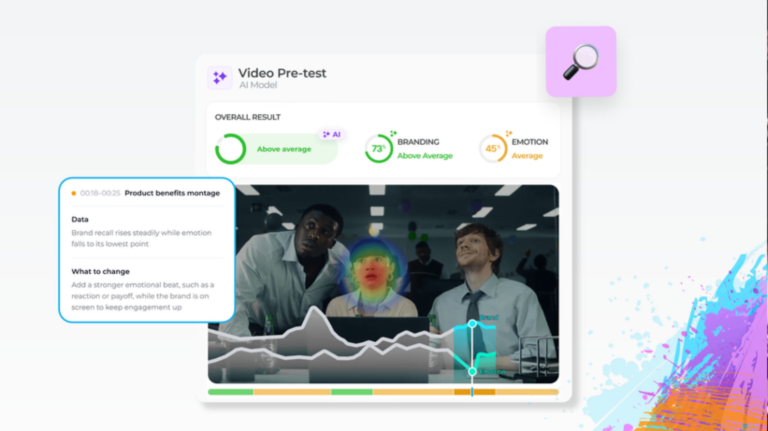Click the AI Model subtitle
The width and height of the screenshot is (768, 431).
point(258,85)
